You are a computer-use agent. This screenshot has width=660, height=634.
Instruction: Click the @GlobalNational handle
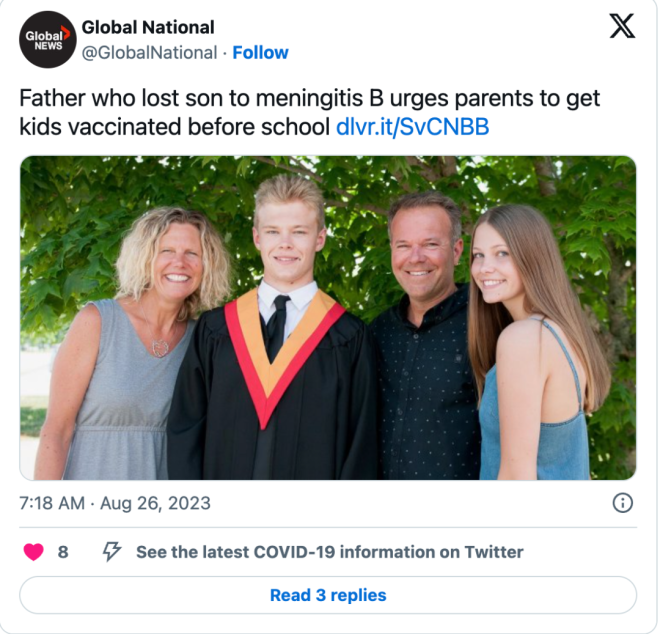149,53
